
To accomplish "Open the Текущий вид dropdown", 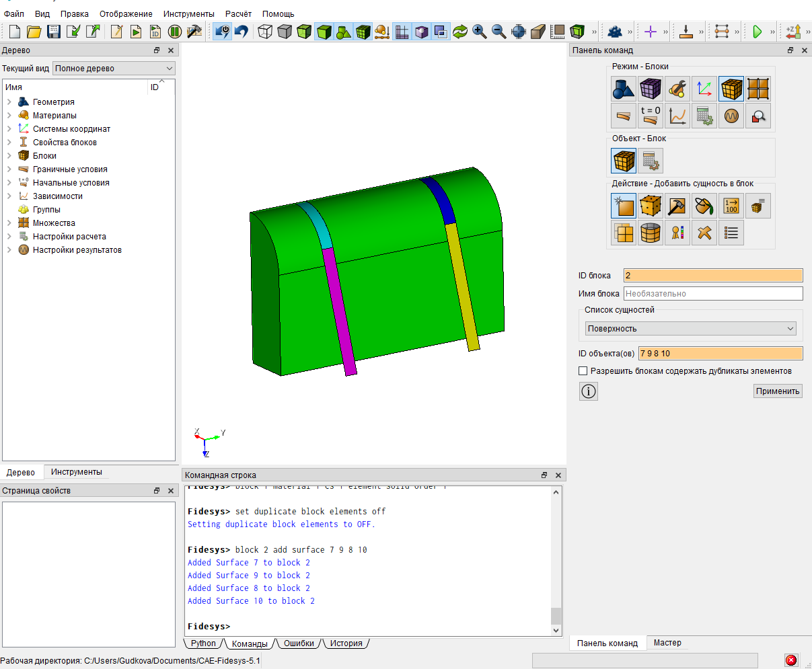I will point(114,69).
